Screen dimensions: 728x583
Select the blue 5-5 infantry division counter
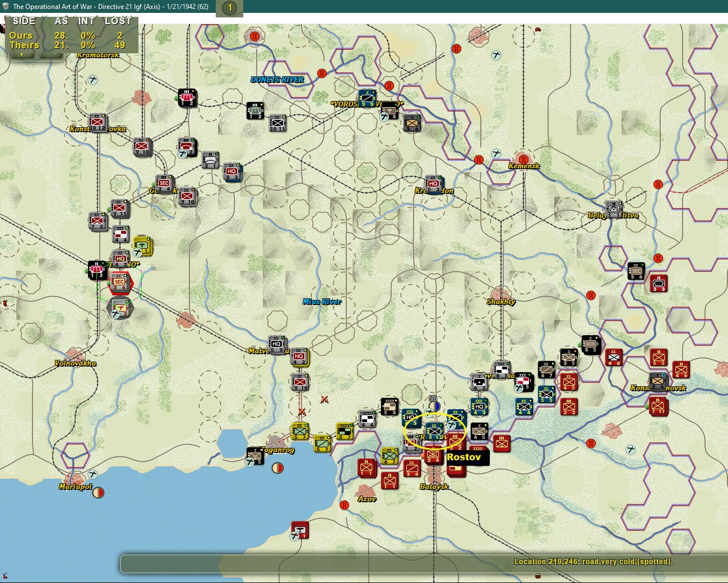coord(546,394)
